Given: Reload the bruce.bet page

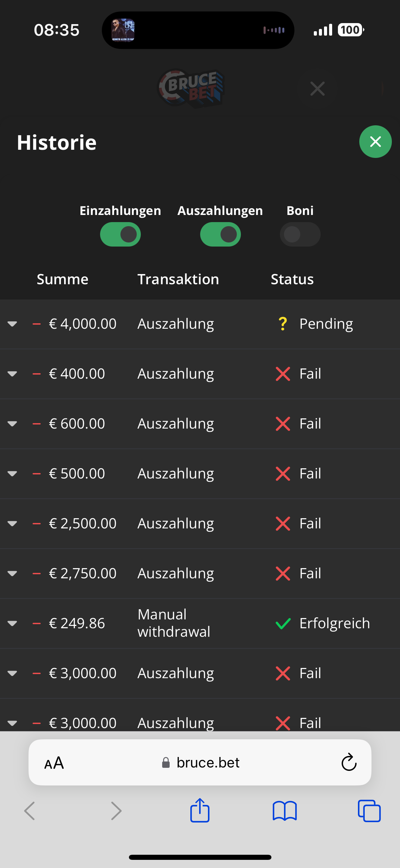Looking at the screenshot, I should coord(349,763).
